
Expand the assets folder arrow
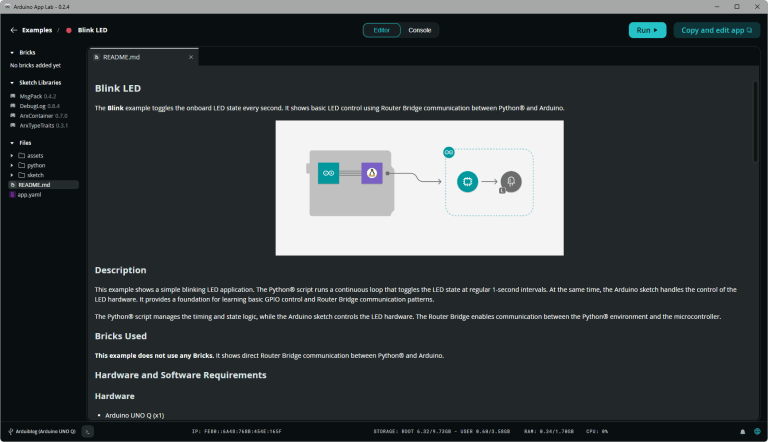coord(12,155)
